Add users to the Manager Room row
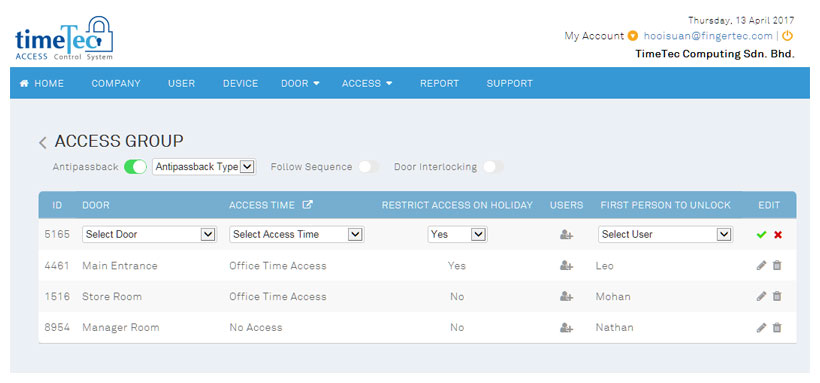820x383 pixels. click(566, 328)
